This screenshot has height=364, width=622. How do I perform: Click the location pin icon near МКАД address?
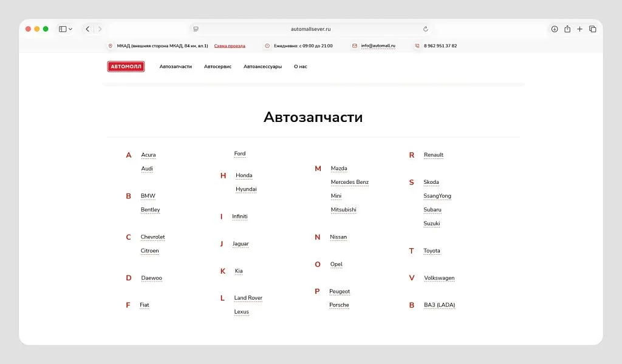[x=111, y=46]
